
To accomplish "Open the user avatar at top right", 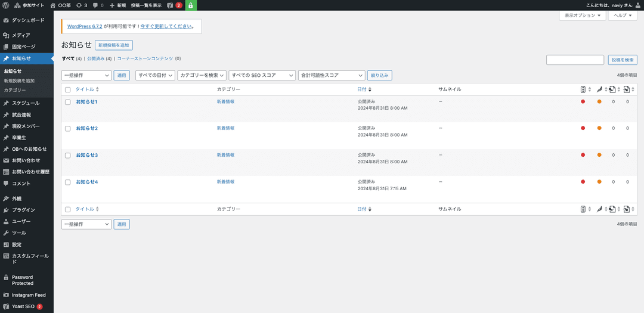I will pos(638,5).
